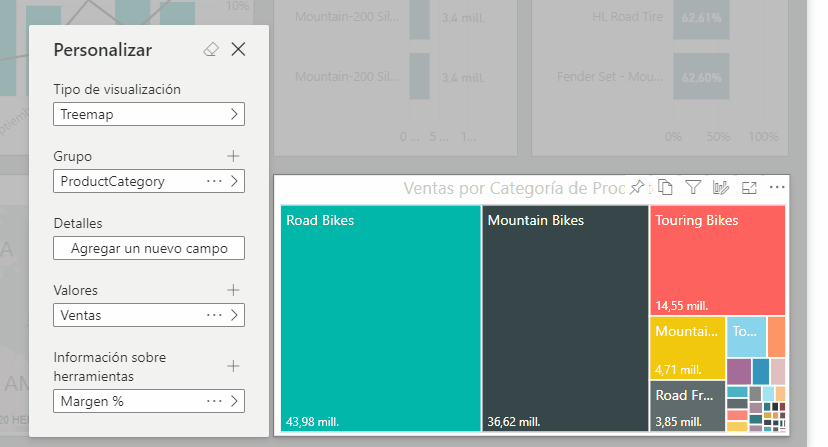Click the eraser reset icon in Personalizar

click(211, 50)
